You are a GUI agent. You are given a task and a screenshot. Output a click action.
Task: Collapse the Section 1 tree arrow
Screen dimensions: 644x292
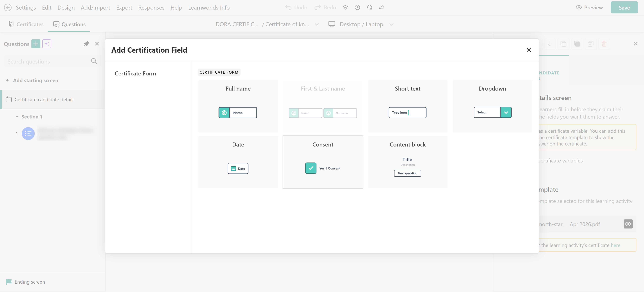coord(17,117)
